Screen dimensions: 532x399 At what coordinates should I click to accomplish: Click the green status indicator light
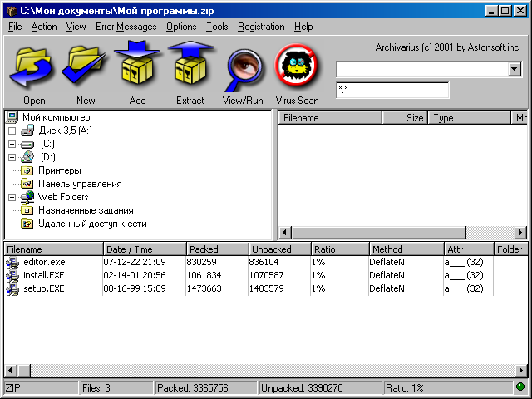pos(520,387)
